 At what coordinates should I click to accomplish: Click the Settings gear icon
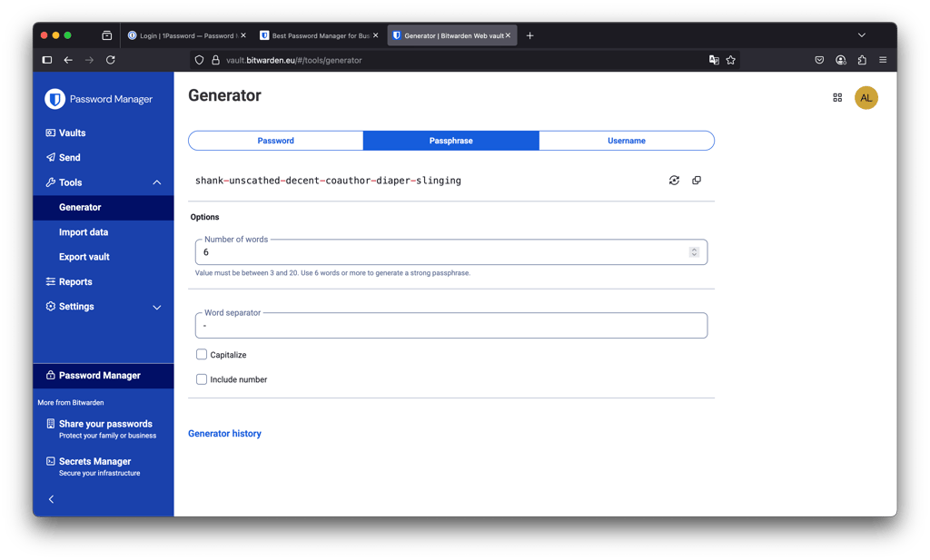pos(51,307)
